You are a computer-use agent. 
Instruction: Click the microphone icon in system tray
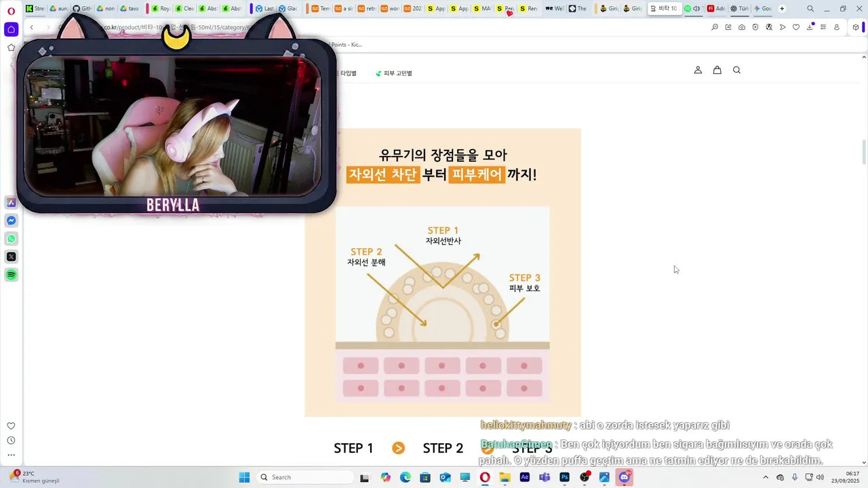coord(795,477)
